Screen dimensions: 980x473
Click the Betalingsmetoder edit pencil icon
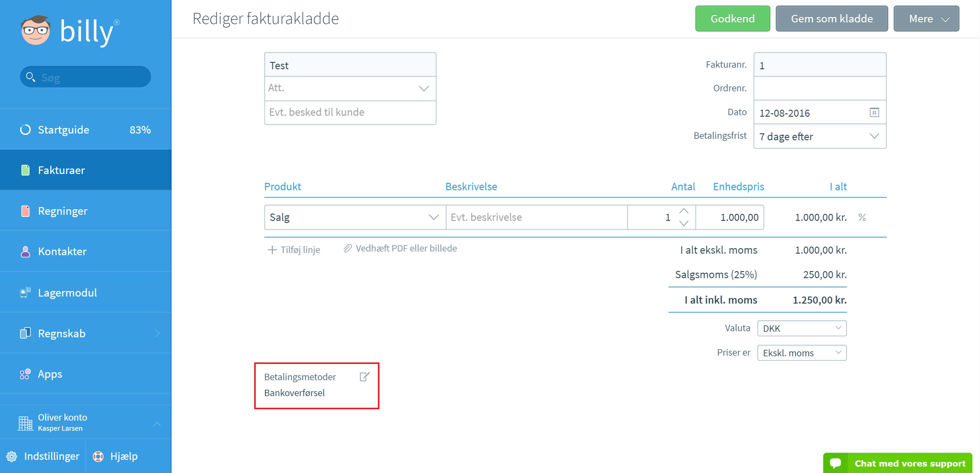pos(364,377)
